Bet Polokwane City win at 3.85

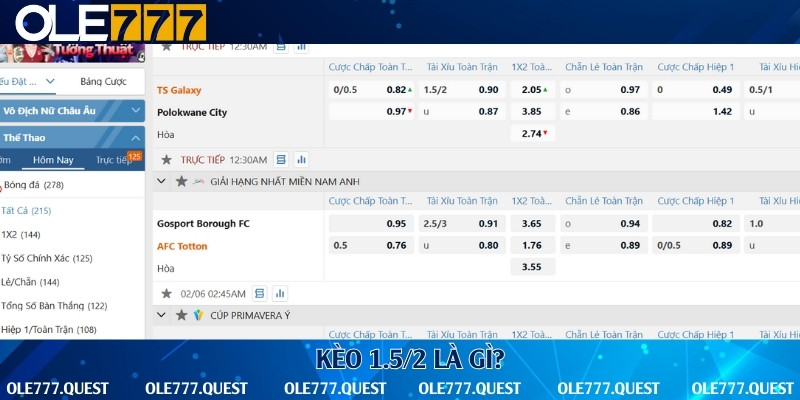[533, 111]
